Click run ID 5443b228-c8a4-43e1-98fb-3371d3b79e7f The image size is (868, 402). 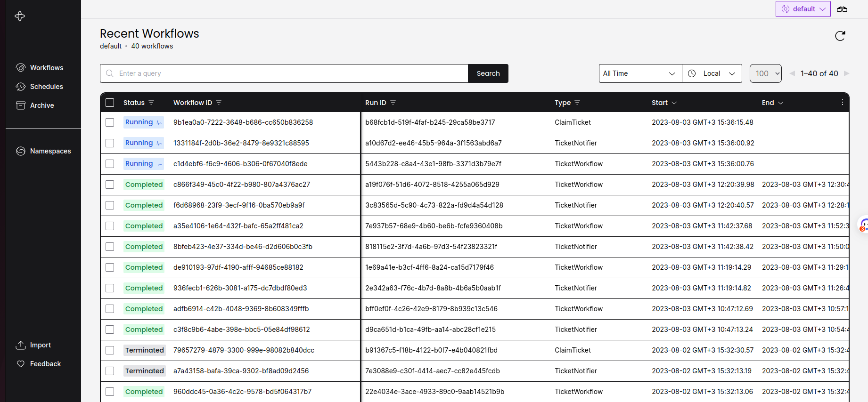pyautogui.click(x=433, y=164)
